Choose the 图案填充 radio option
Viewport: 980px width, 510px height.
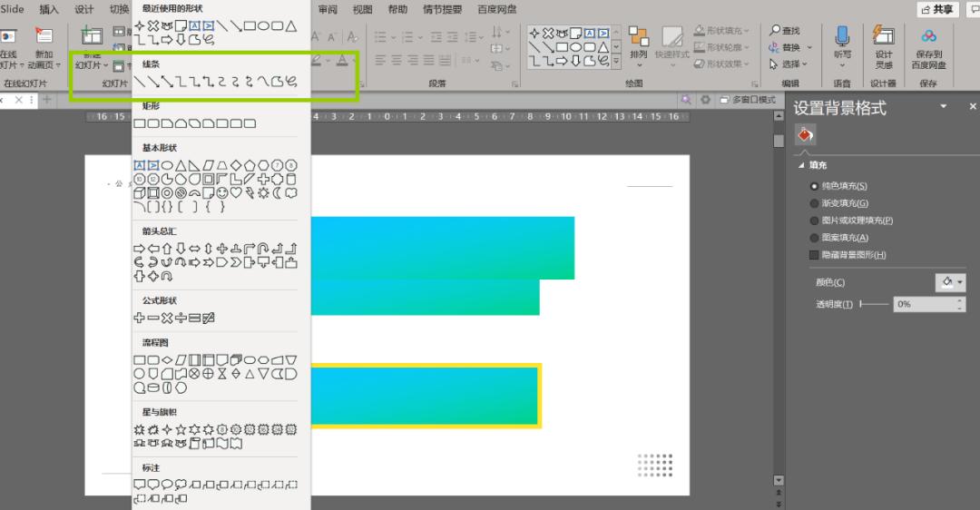point(814,238)
